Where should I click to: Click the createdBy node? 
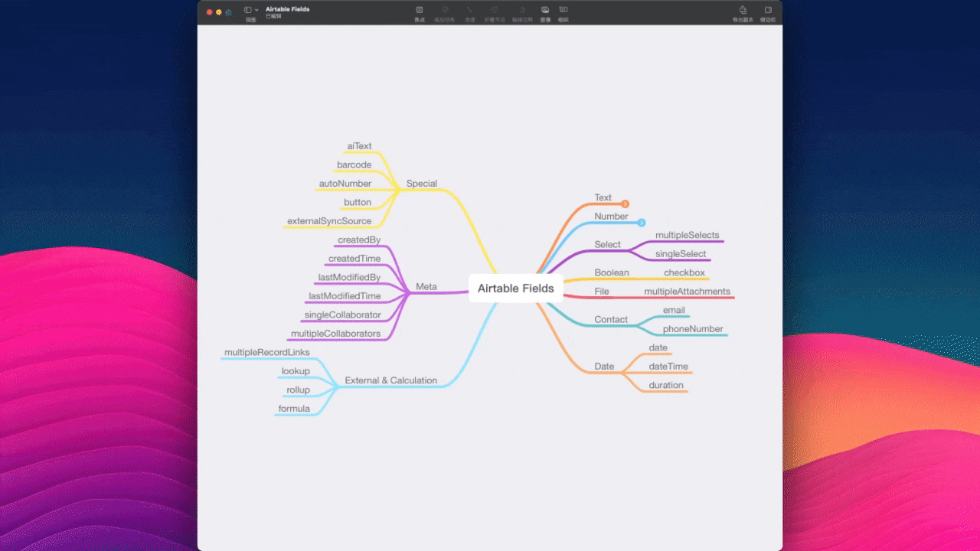359,240
